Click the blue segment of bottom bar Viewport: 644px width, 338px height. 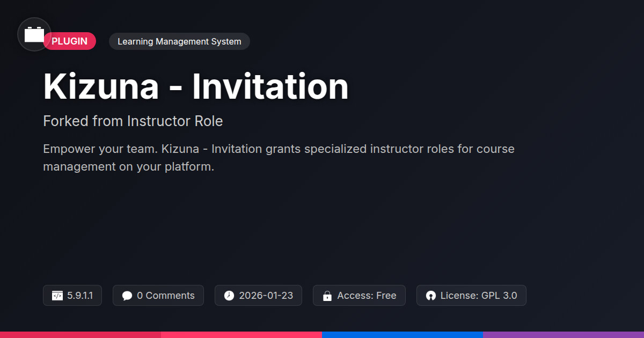(402, 334)
